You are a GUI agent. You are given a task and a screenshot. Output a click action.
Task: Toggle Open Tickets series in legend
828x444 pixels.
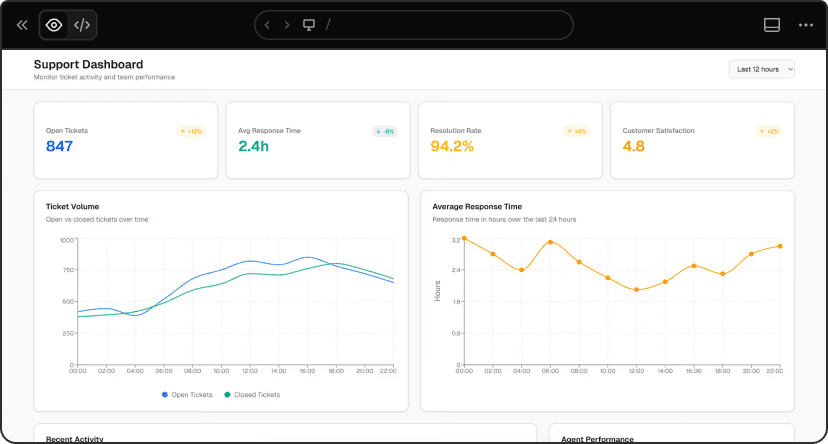coord(187,394)
